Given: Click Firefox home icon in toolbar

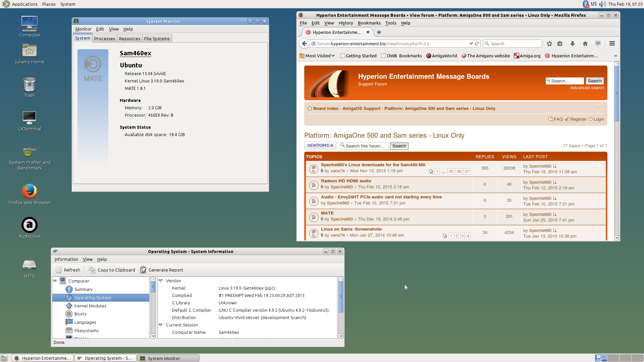Looking at the screenshot, I should pyautogui.click(x=585, y=44).
